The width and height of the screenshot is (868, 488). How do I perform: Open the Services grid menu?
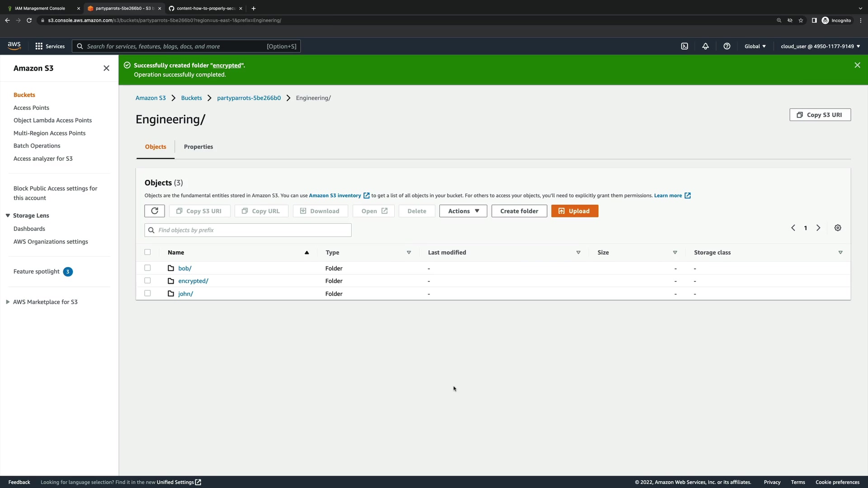pos(39,46)
